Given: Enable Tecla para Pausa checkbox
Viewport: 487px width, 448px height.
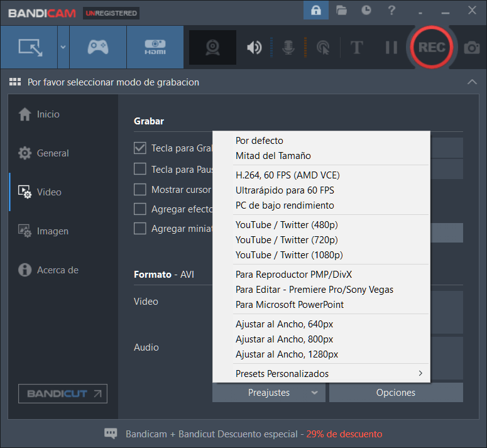Looking at the screenshot, I should click(140, 169).
